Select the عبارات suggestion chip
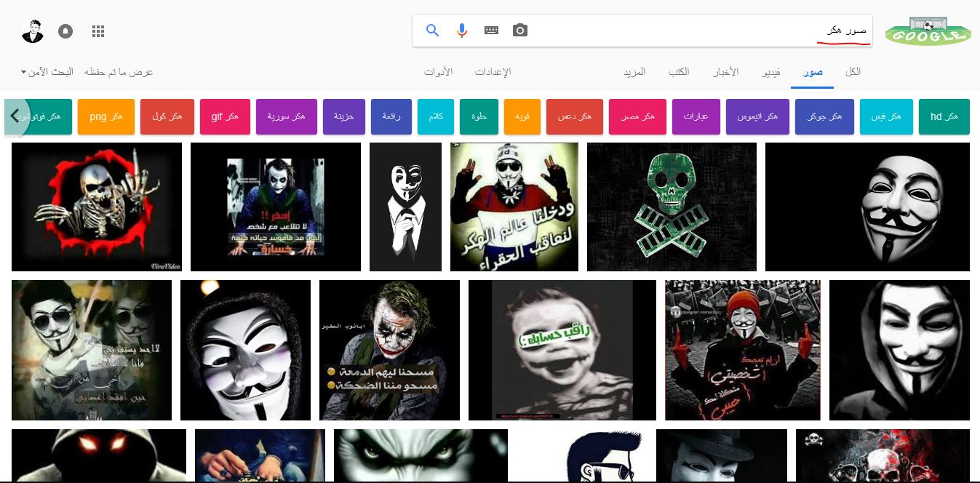 click(696, 117)
